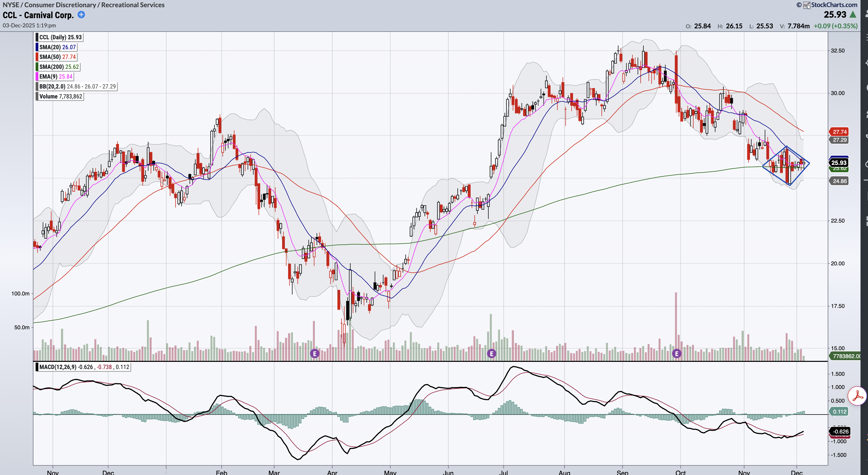Click the green up-arrow beside price 25.93
This screenshot has height=475, width=868.
click(x=853, y=14)
